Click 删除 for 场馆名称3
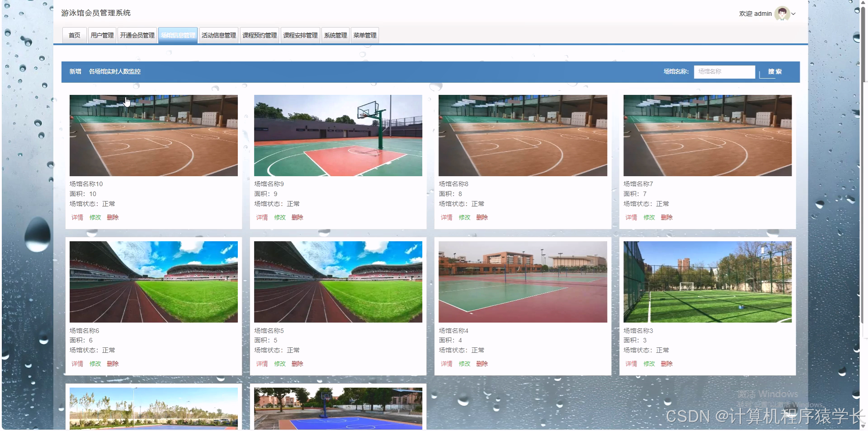Image resolution: width=868 pixels, height=431 pixels. tap(667, 364)
